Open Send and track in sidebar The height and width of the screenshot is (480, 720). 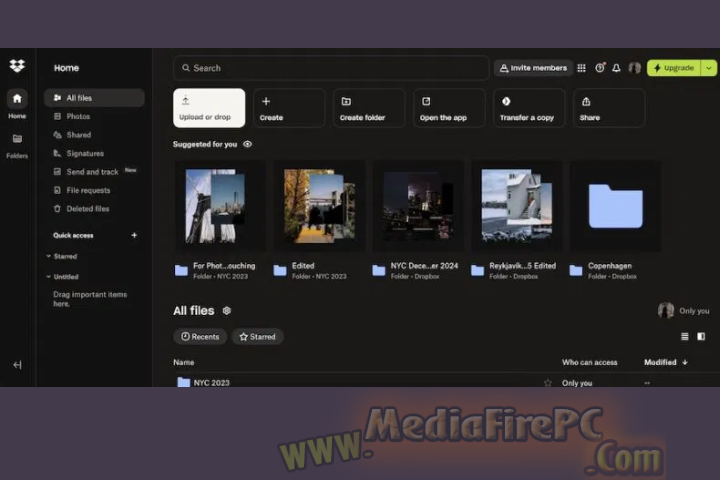[x=94, y=172]
